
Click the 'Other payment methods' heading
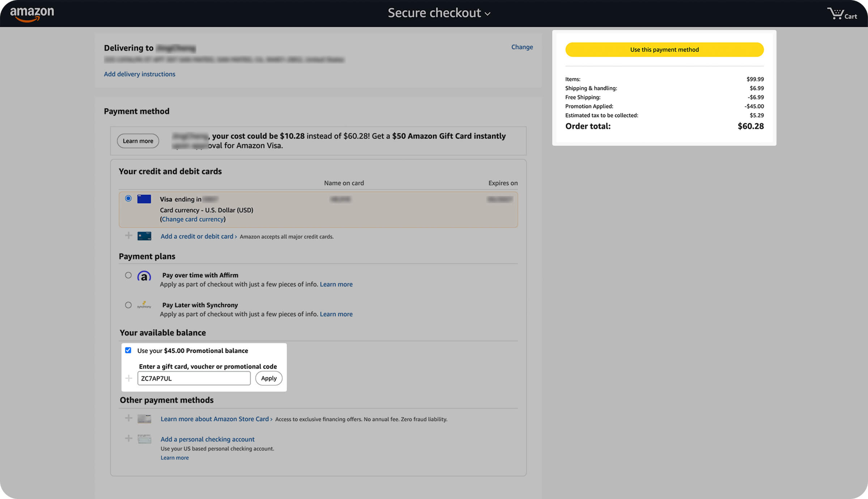pyautogui.click(x=167, y=400)
